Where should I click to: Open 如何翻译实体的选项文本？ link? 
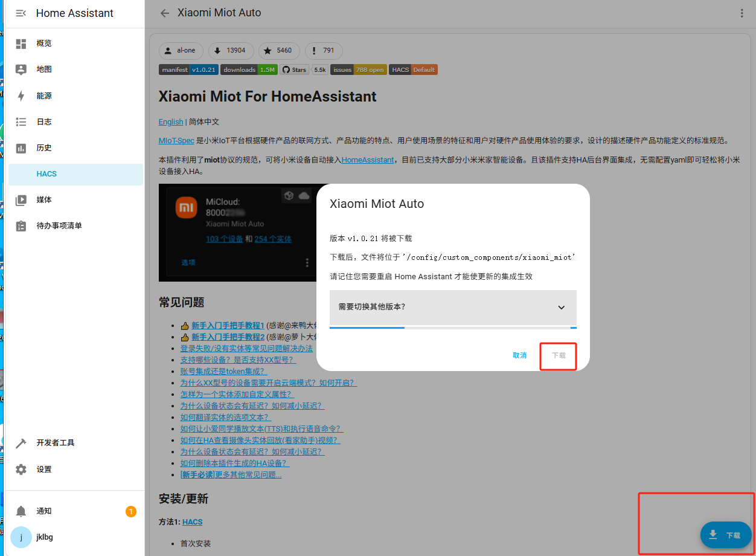pyautogui.click(x=226, y=418)
